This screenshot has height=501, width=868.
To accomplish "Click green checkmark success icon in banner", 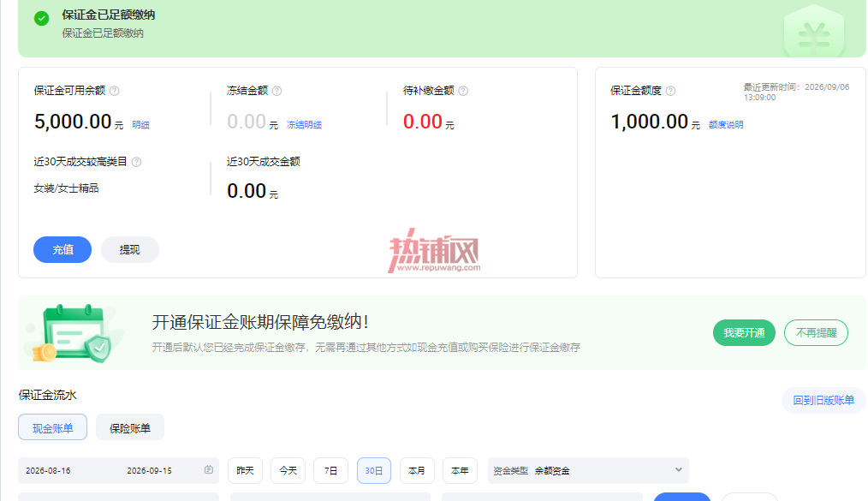I will [42, 18].
